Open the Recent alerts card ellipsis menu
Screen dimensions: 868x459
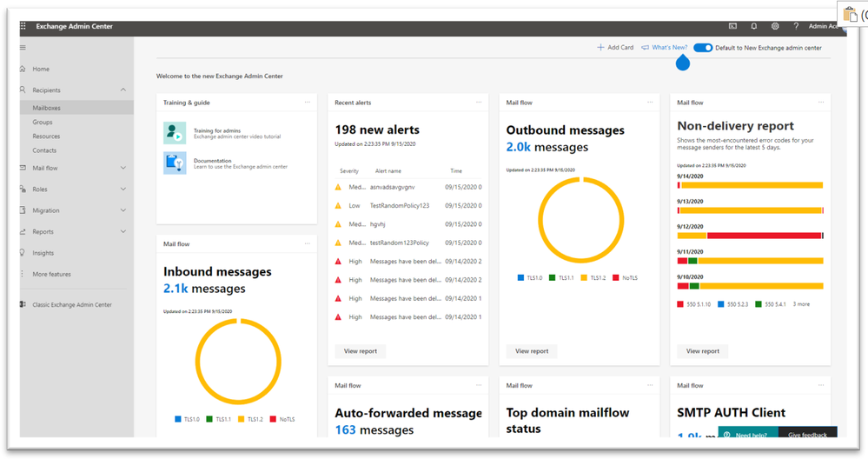pyautogui.click(x=478, y=103)
